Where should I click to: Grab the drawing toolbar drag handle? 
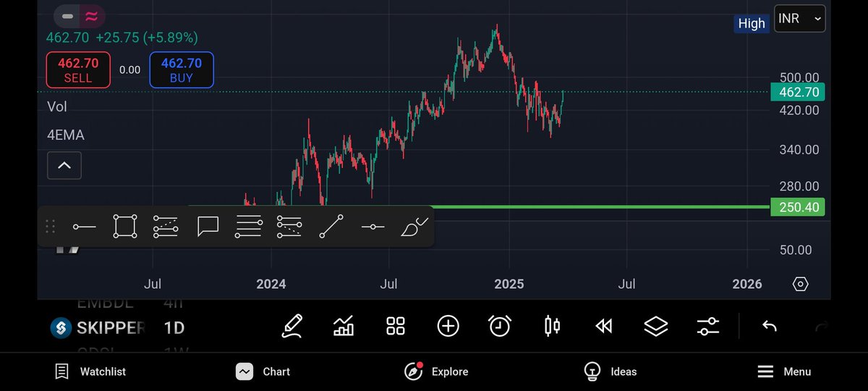pos(51,227)
